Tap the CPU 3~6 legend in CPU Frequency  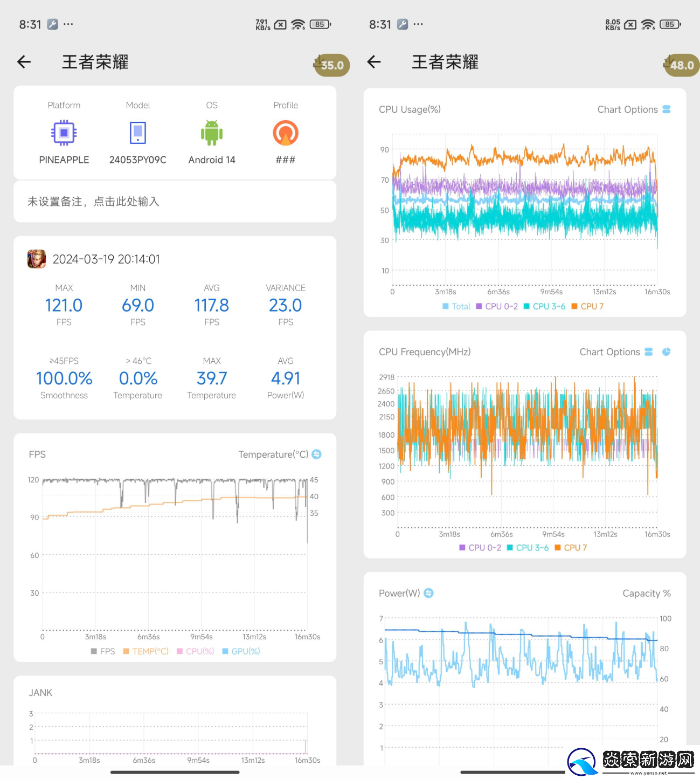528,548
